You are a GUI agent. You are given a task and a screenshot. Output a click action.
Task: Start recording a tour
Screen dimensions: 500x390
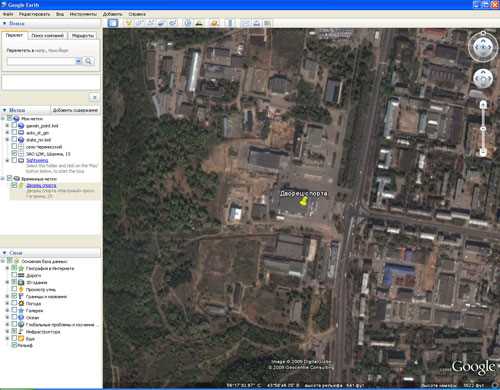tap(172, 23)
